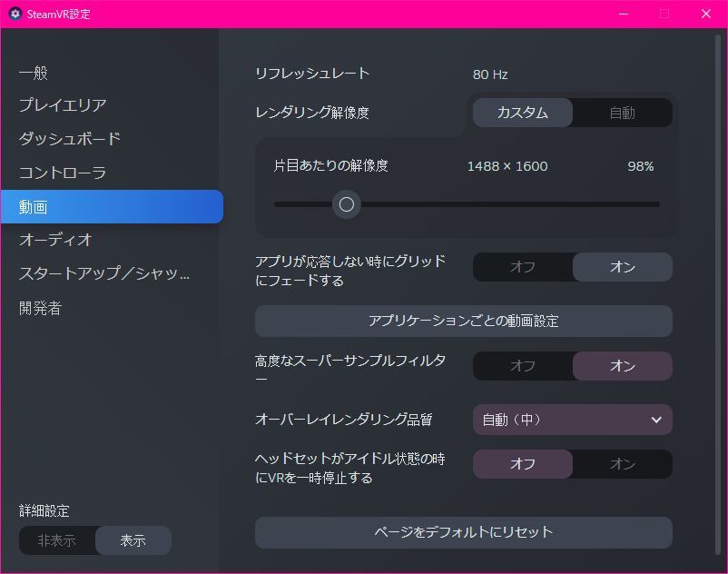Click the chevron of 自動（中）dropdown
The height and width of the screenshot is (574, 728).
tap(656, 420)
